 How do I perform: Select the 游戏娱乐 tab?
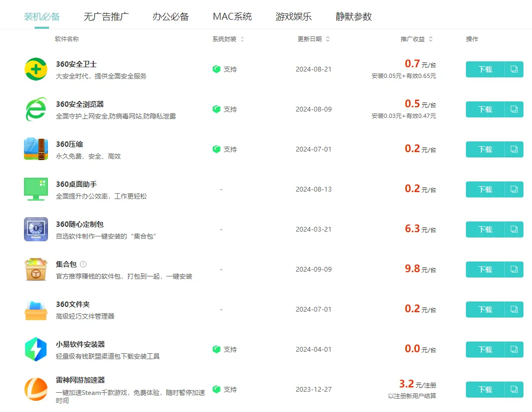(294, 17)
